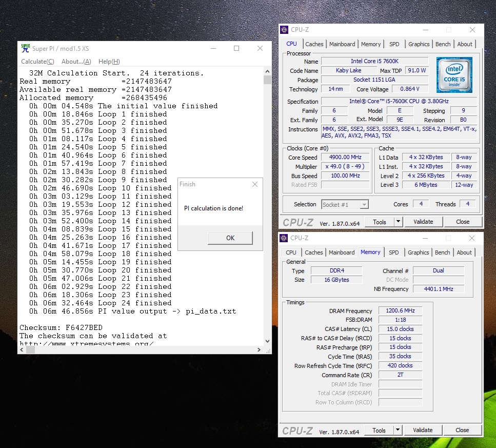Click the Loop 24 finished line
This screenshot has width=496, height=448.
point(100,303)
